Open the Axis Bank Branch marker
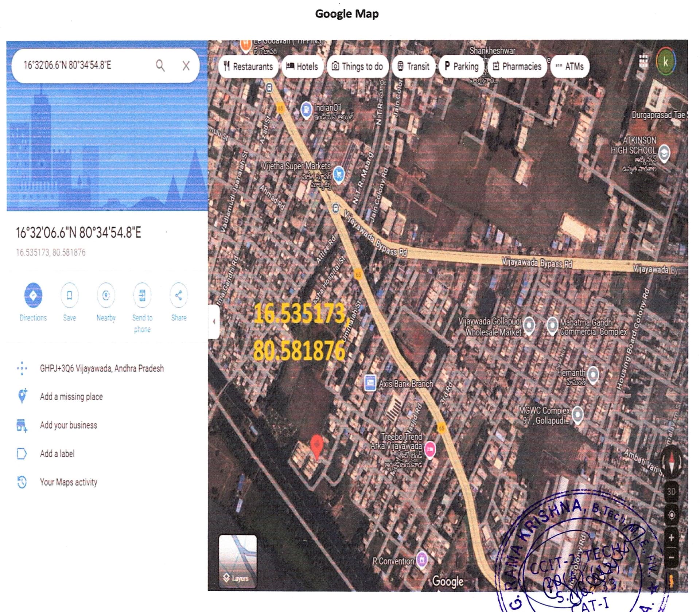 click(x=370, y=383)
